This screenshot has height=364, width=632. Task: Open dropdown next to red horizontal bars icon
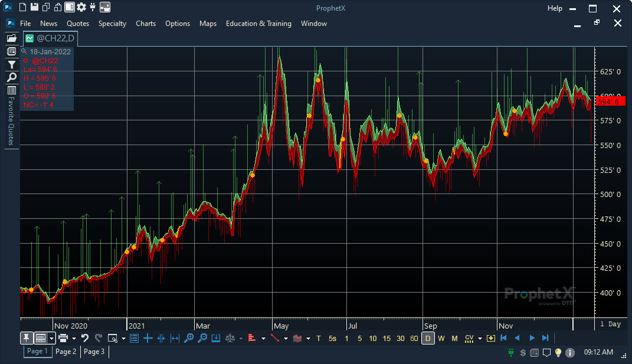(263, 339)
